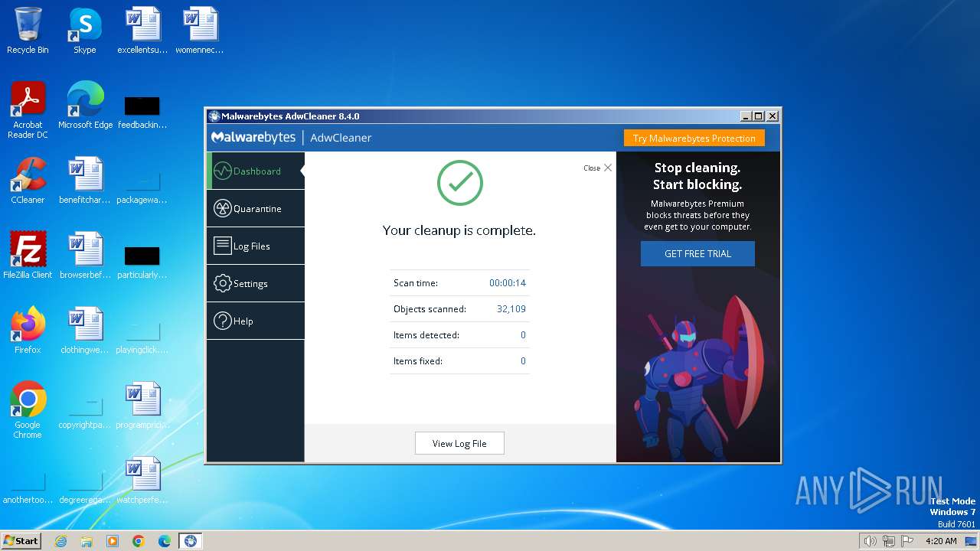Open the Quarantine section

(x=255, y=208)
